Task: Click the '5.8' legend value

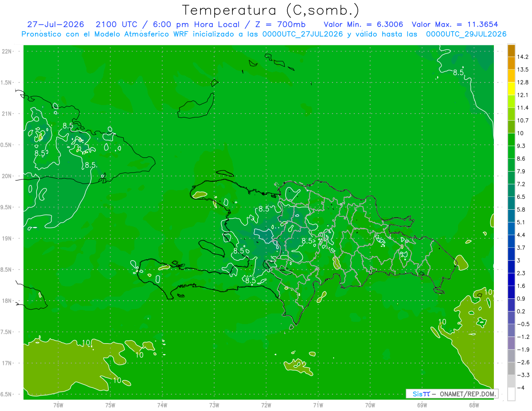Action: [521, 209]
